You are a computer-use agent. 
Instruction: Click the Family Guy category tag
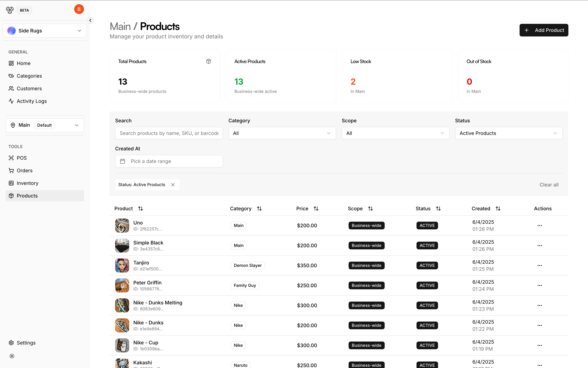pyautogui.click(x=245, y=285)
